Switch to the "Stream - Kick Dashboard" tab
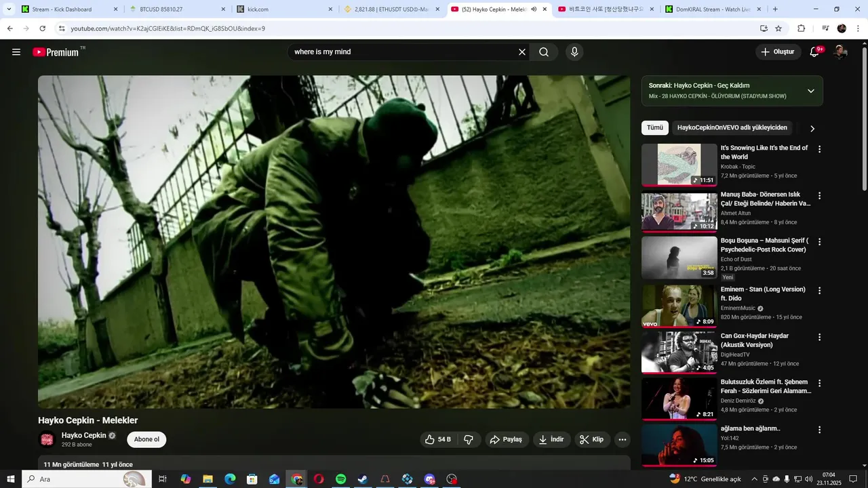 pyautogui.click(x=68, y=9)
